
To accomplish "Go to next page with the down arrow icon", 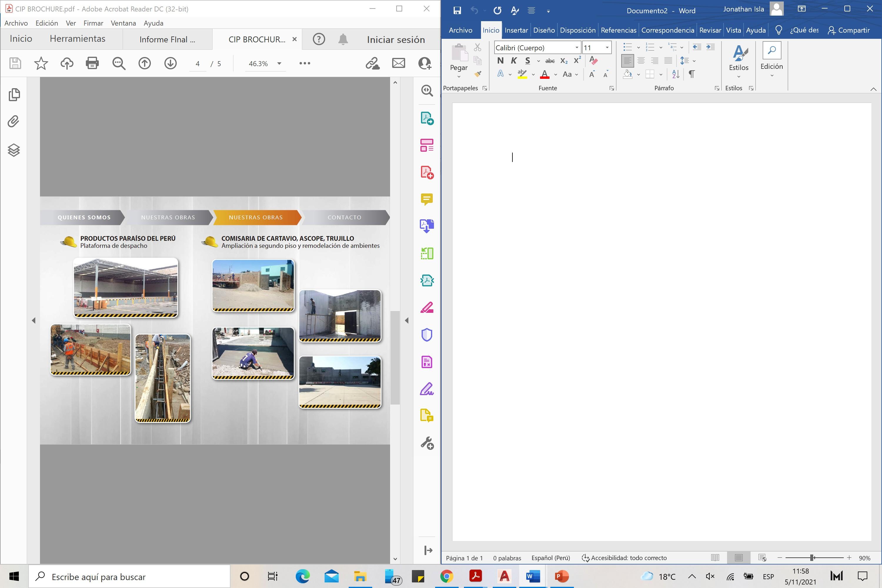I will click(x=170, y=63).
